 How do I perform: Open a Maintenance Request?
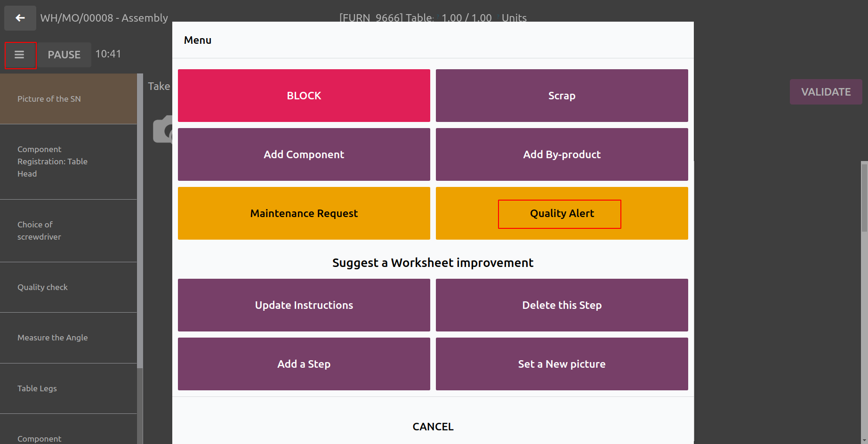[304, 213]
